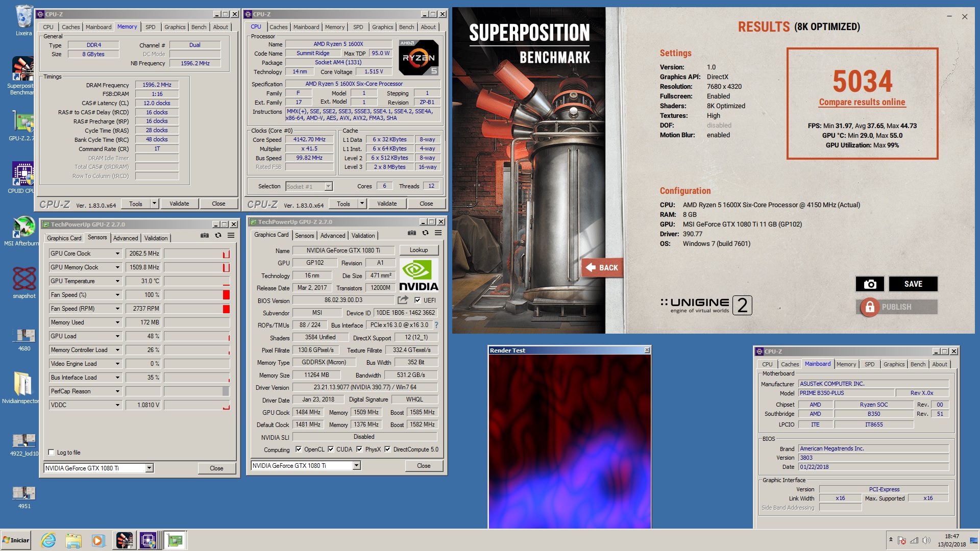Open the CPUID CPU-Z desktop shortcut

click(23, 178)
